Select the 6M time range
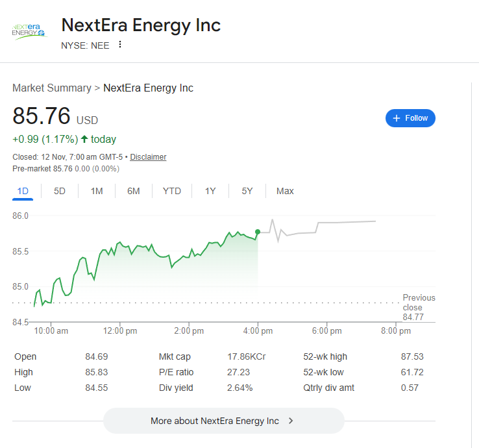This screenshot has width=479, height=448. [x=134, y=191]
